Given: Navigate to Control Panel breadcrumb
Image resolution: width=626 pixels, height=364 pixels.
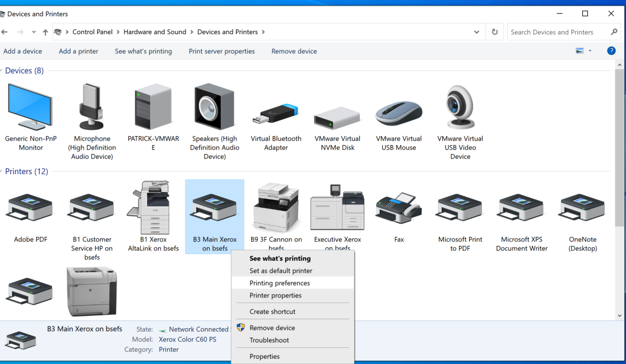Looking at the screenshot, I should [x=92, y=32].
